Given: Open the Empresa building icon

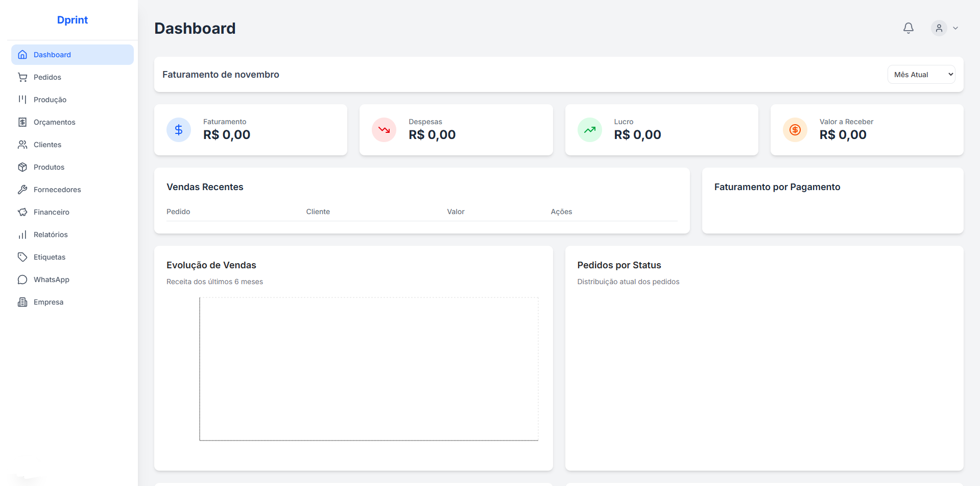Looking at the screenshot, I should coord(22,302).
